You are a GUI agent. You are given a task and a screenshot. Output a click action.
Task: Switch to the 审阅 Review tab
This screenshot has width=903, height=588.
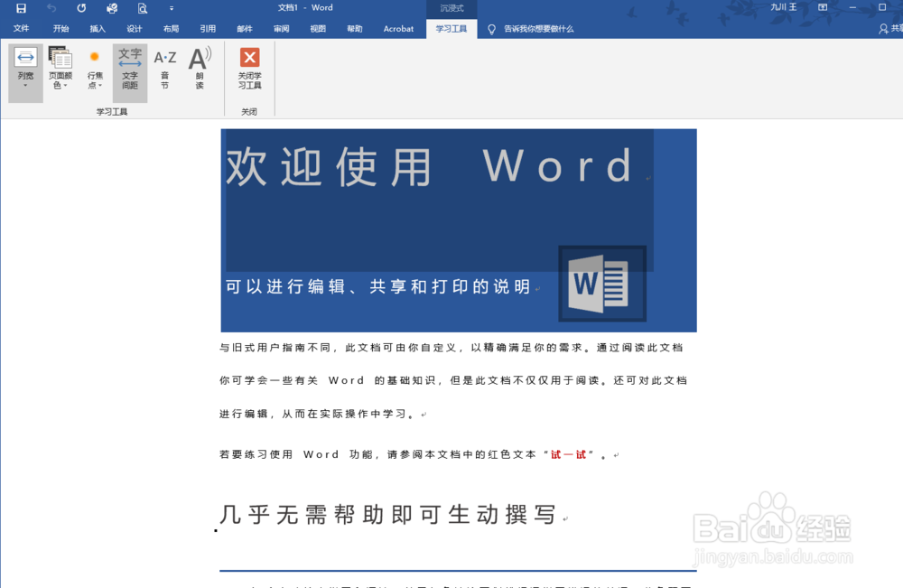(x=282, y=28)
